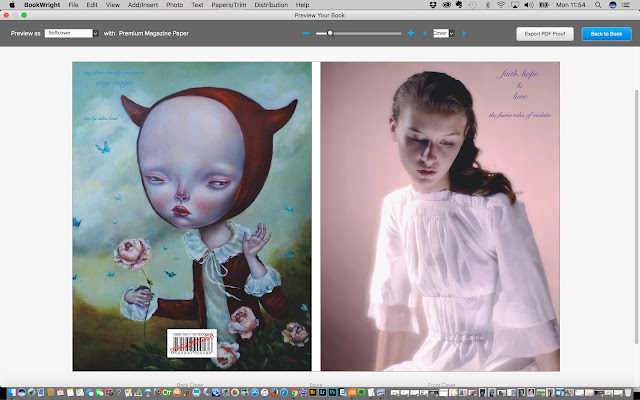Click the volume menu bar icon
This screenshot has width=640, height=400.
[x=529, y=5]
